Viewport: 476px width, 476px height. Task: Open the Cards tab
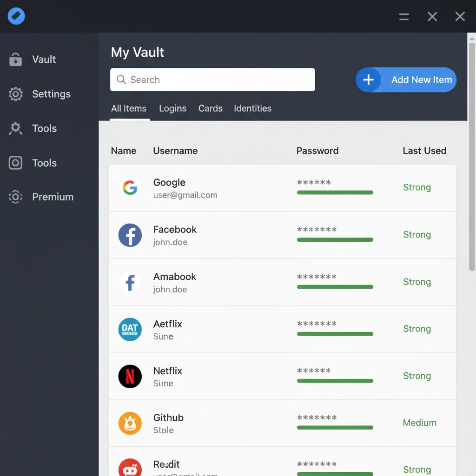[211, 108]
